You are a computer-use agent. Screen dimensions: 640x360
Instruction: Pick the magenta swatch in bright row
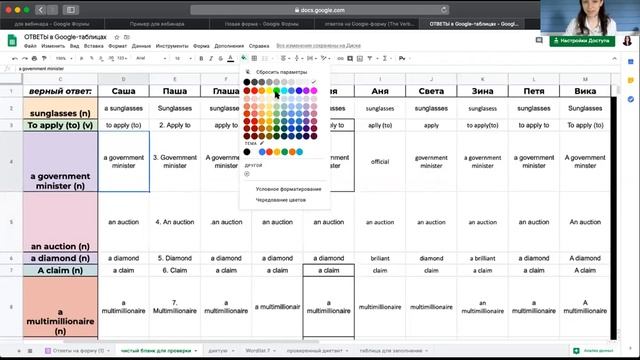click(314, 91)
